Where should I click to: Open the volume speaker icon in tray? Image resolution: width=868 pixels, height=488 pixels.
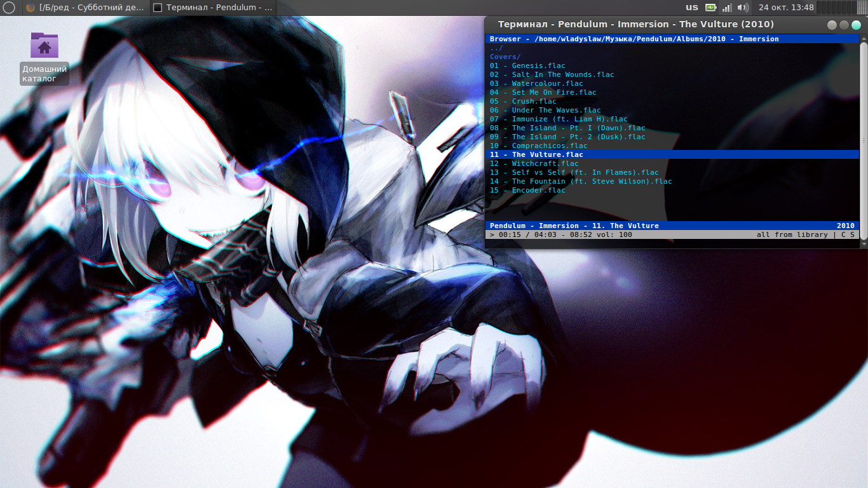click(743, 8)
